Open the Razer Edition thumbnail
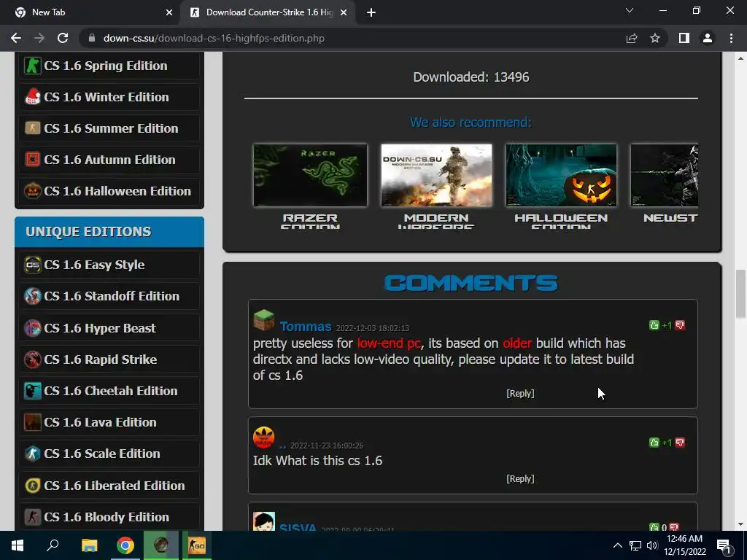 (x=310, y=175)
